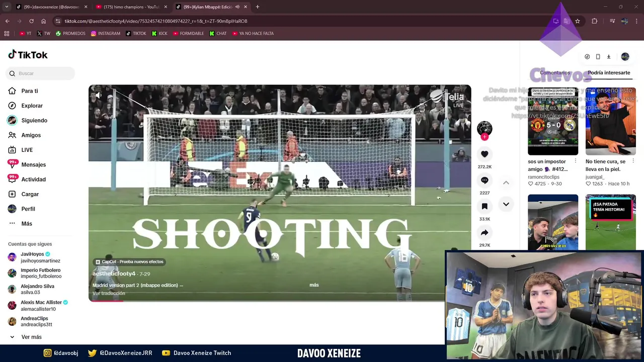Click the download desktop app icon

pyautogui.click(x=608, y=57)
